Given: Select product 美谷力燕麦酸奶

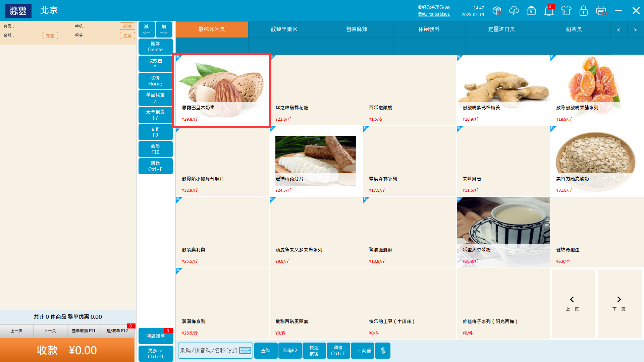Looking at the screenshot, I should click(x=597, y=161).
